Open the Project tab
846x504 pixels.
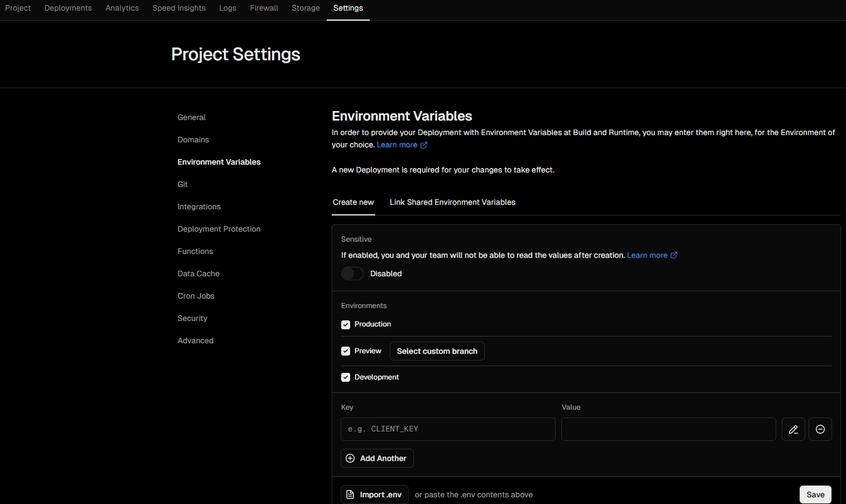[18, 8]
